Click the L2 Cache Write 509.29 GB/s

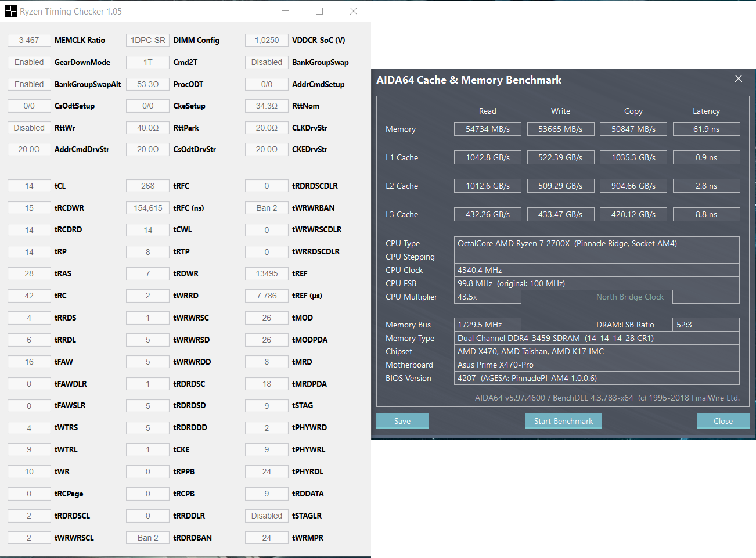point(560,186)
